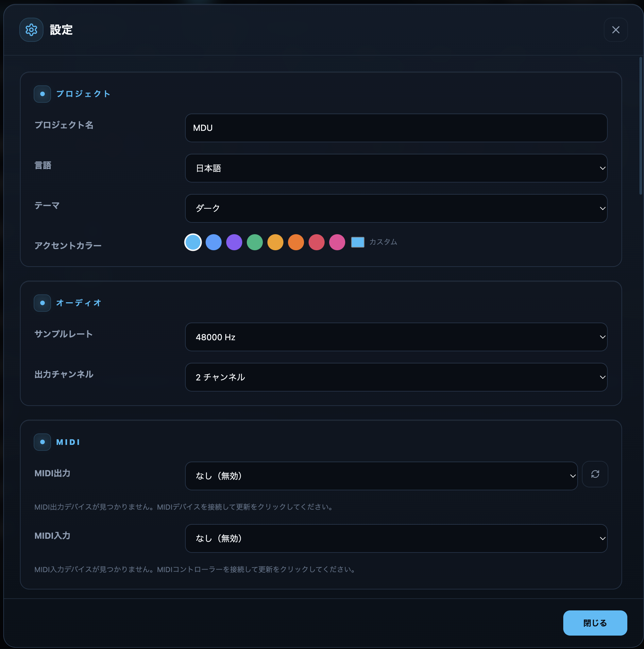Select the orange accent color
Viewport: 644px width, 649px height.
[x=296, y=242]
